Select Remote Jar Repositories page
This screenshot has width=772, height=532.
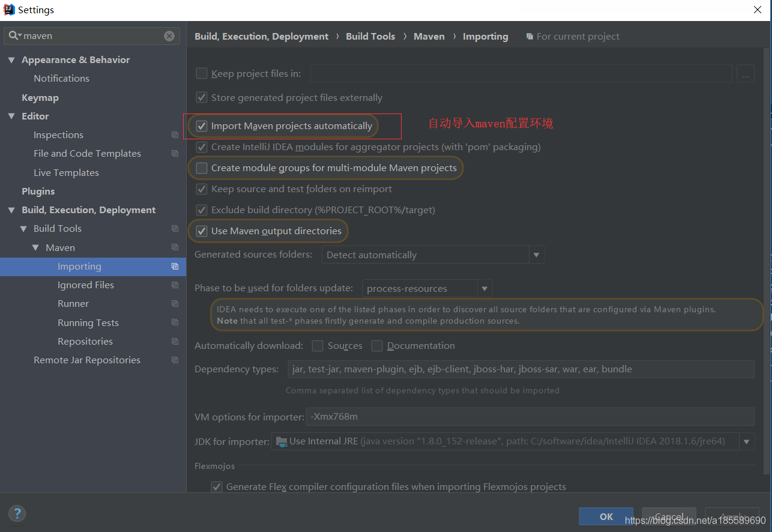pyautogui.click(x=87, y=360)
